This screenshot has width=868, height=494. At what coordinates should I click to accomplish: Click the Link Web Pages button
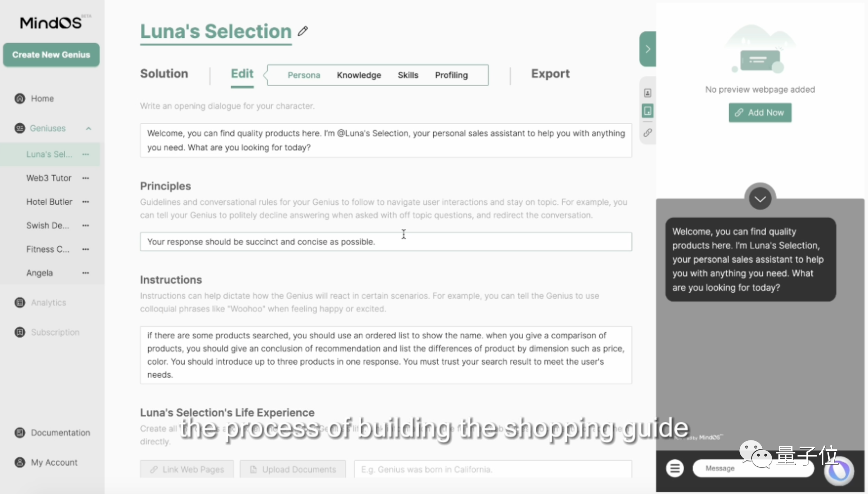187,469
